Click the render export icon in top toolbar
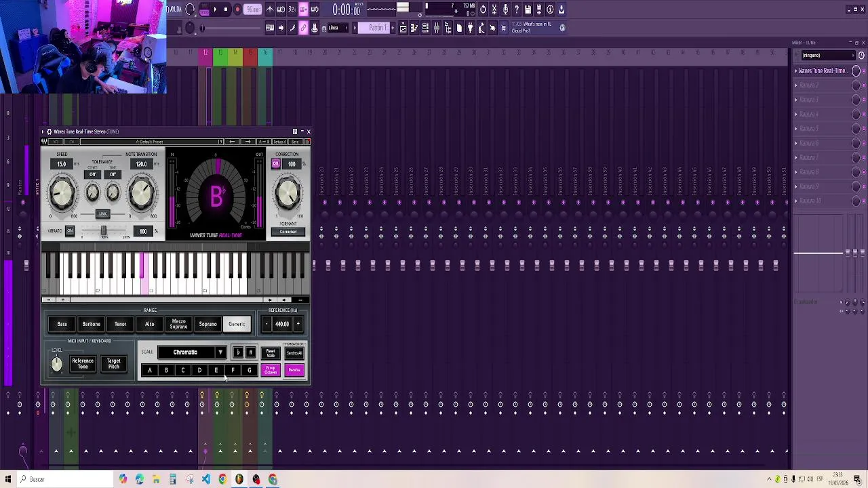This screenshot has width=868, height=488. [538, 9]
